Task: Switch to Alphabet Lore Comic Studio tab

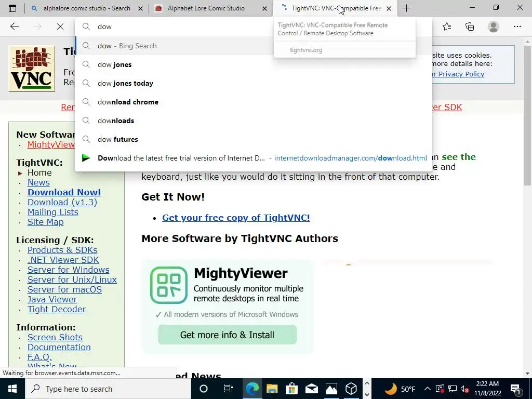Action: (206, 8)
